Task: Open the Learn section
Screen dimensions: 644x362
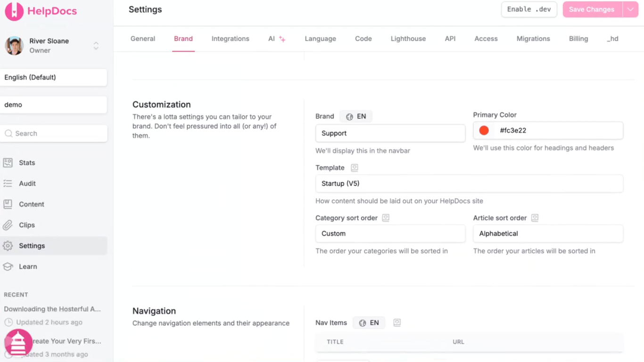Action: (27, 266)
